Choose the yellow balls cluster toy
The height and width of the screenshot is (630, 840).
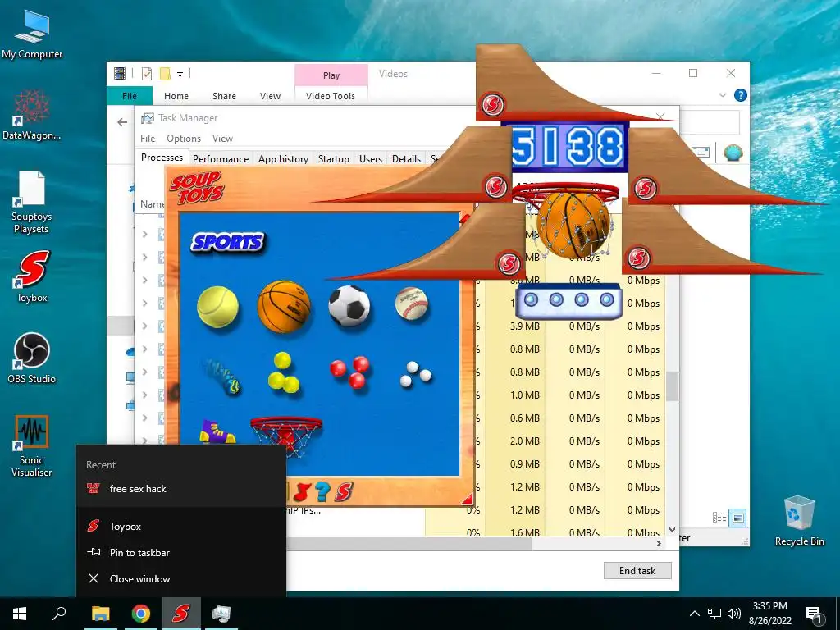point(283,372)
